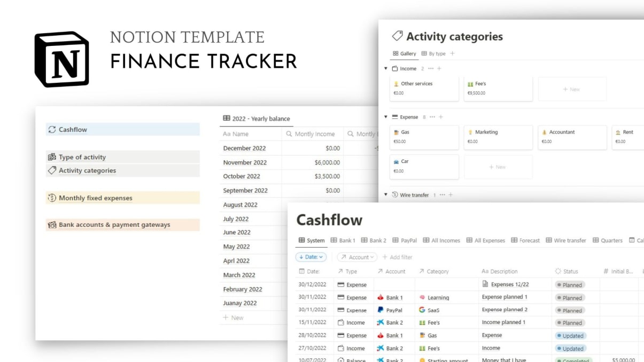
Task: Click the Learning brain icon in Category column
Action: tap(422, 297)
